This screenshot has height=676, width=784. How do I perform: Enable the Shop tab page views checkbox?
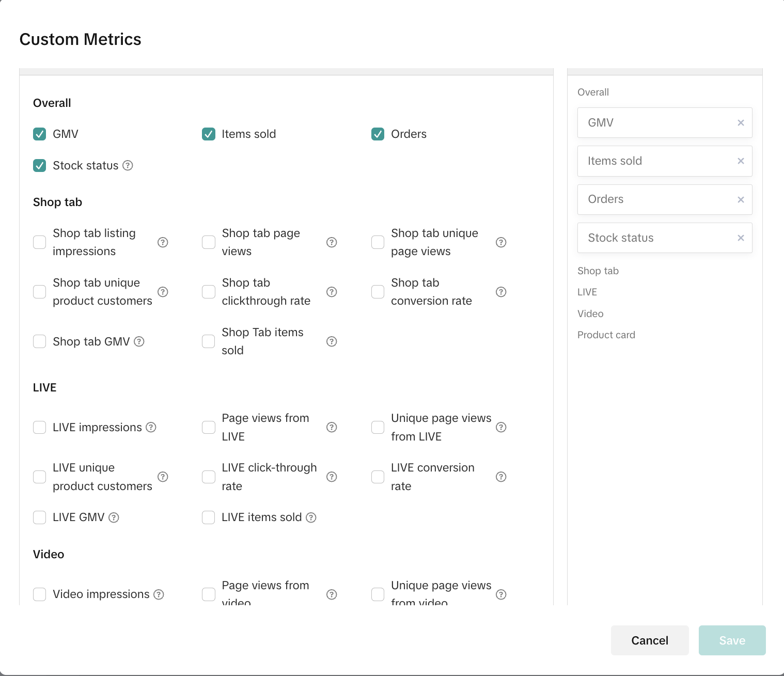(209, 242)
